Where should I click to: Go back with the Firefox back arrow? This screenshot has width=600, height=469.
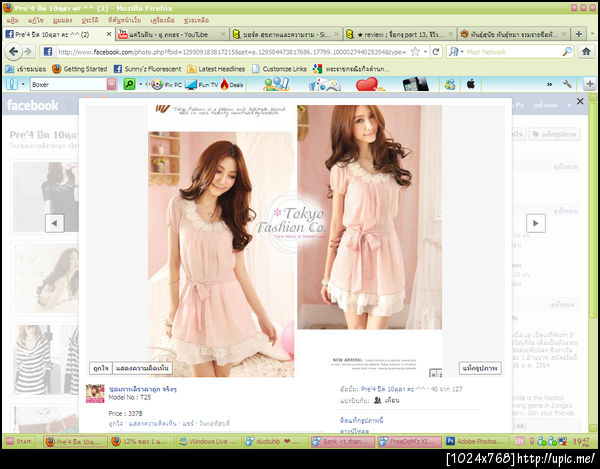[x=13, y=52]
